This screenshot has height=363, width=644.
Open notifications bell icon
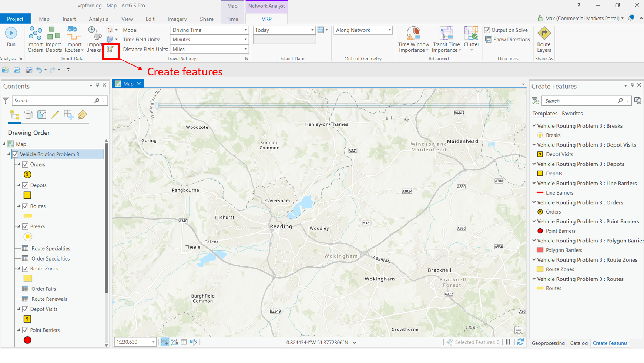pos(631,18)
